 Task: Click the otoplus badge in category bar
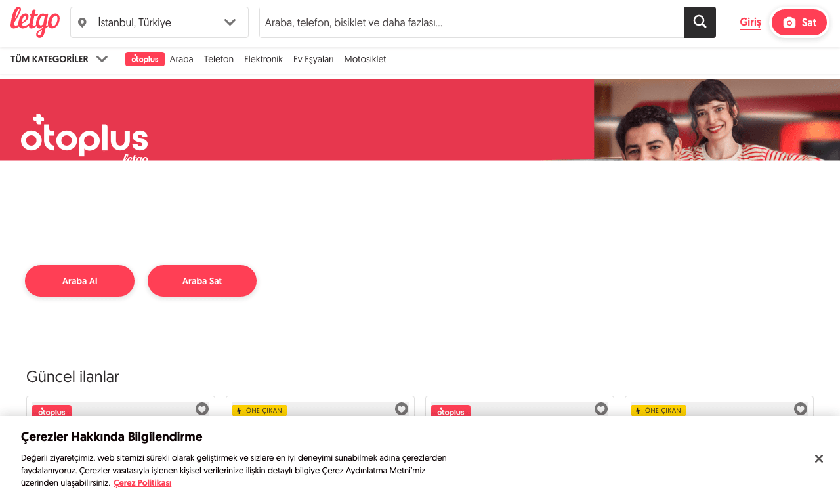coord(145,59)
